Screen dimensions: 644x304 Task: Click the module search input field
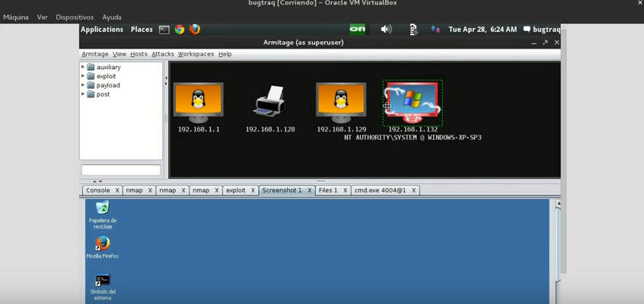(x=121, y=170)
